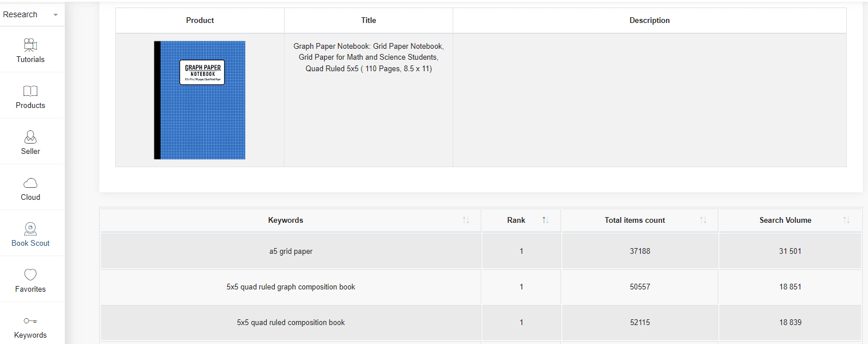The height and width of the screenshot is (344, 868).
Task: Click the Total items count header text
Action: click(635, 220)
